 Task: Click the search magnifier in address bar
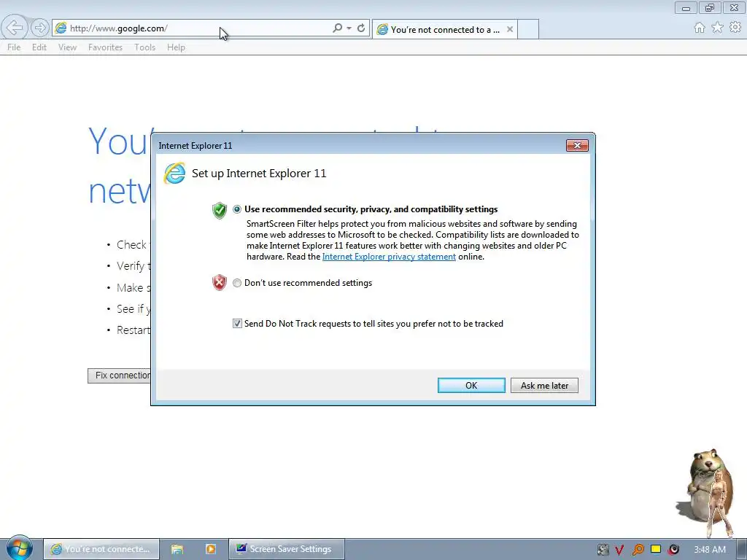[337, 28]
